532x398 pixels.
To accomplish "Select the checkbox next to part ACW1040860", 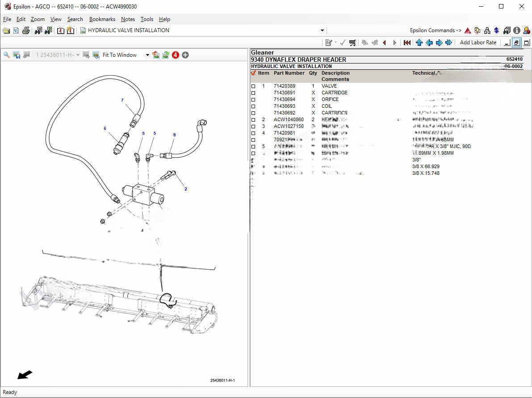I will point(253,120).
